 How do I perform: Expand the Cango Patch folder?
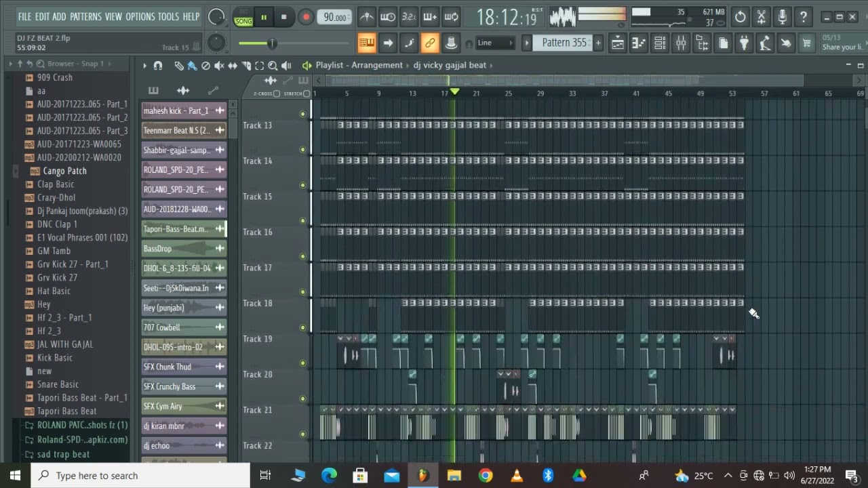16,171
